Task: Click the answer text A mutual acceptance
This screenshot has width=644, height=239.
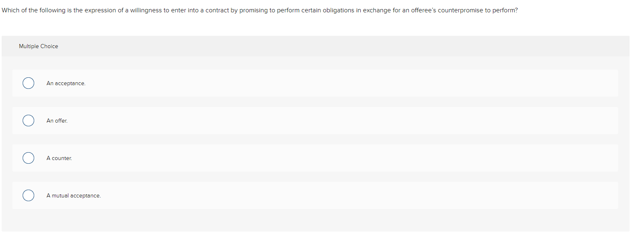Action: click(74, 195)
